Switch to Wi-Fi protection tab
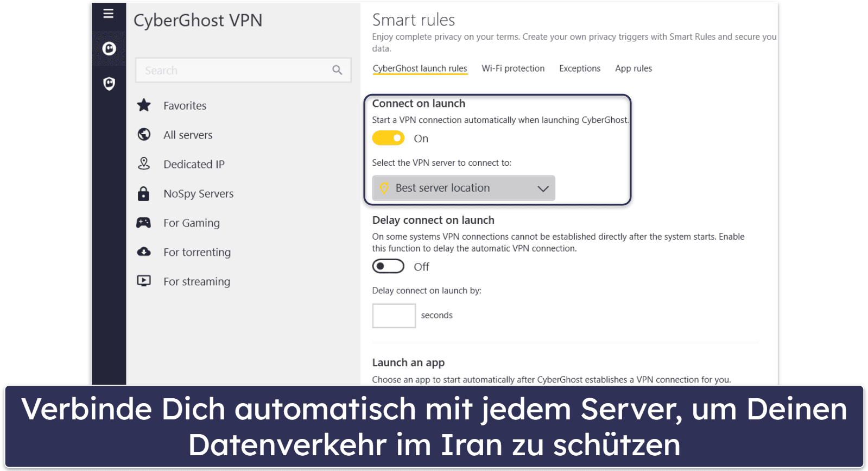Image resolution: width=868 pixels, height=471 pixels. pyautogui.click(x=513, y=68)
